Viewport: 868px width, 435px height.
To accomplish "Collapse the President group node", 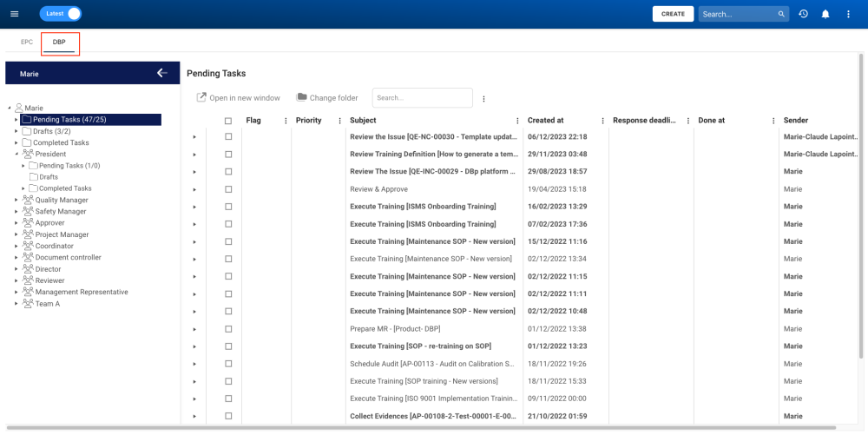I will pos(16,154).
